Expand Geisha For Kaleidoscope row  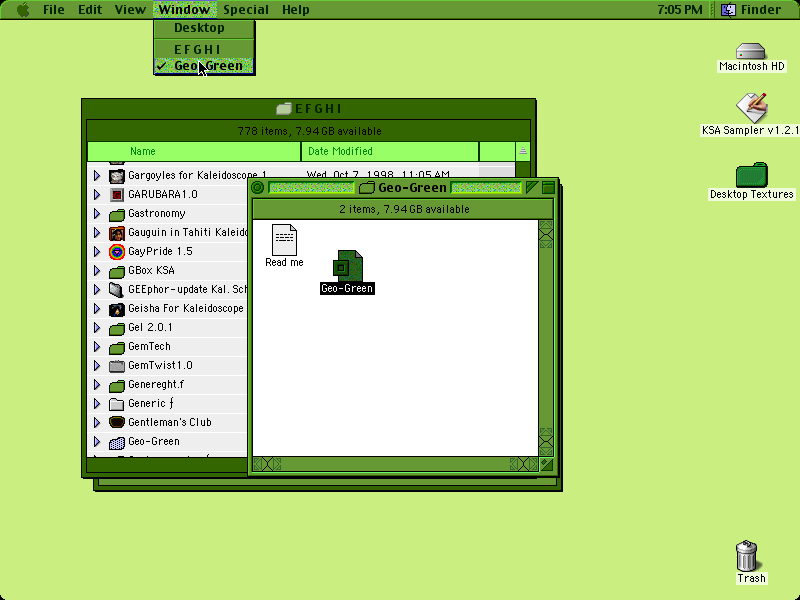(x=97, y=309)
